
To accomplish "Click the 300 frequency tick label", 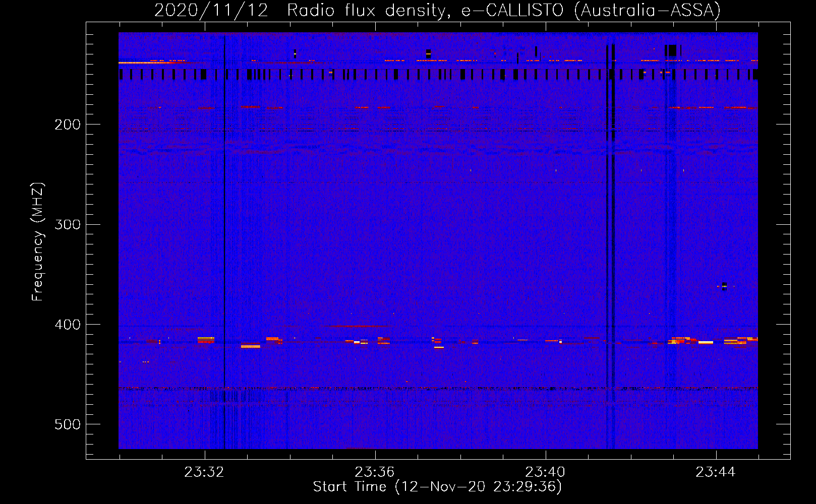I will coord(68,224).
